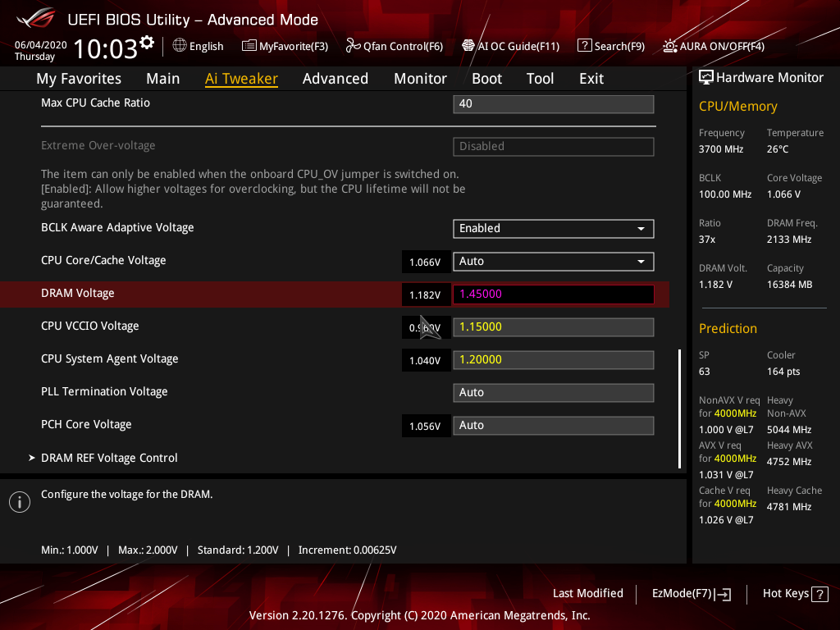Image resolution: width=840 pixels, height=630 pixels.
Task: Switch to the Boot tab
Action: pyautogui.click(x=486, y=78)
